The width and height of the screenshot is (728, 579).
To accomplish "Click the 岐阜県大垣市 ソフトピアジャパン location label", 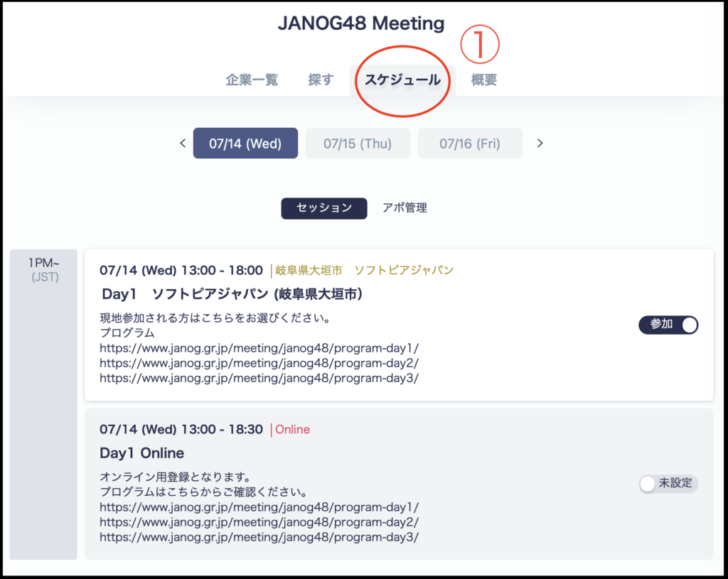I will point(365,270).
